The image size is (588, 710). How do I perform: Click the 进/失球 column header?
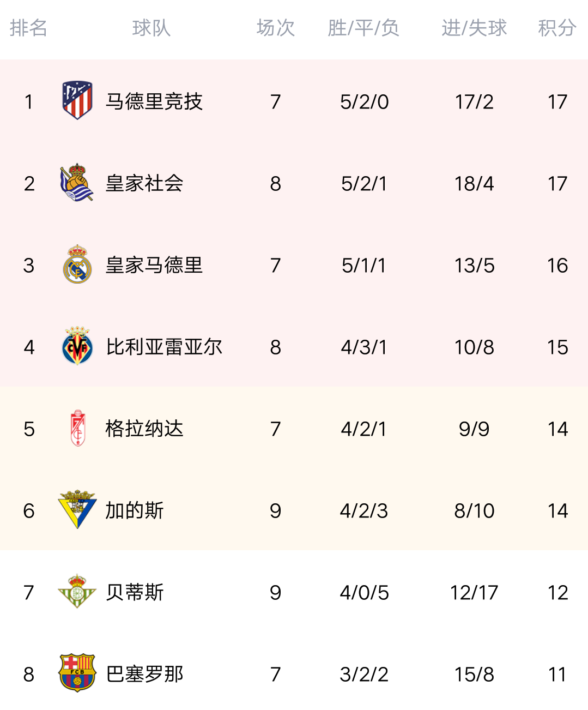[474, 28]
